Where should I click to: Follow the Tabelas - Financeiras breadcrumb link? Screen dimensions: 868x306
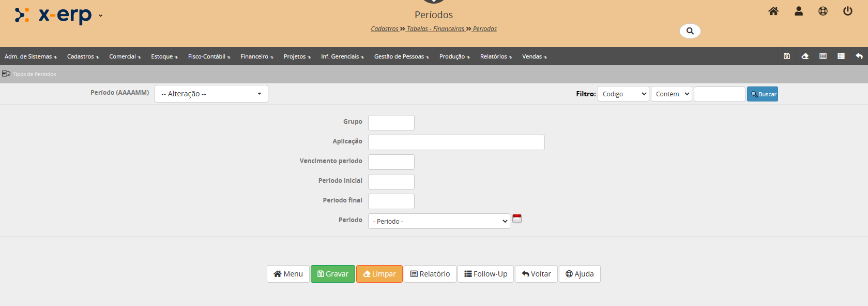click(x=435, y=29)
